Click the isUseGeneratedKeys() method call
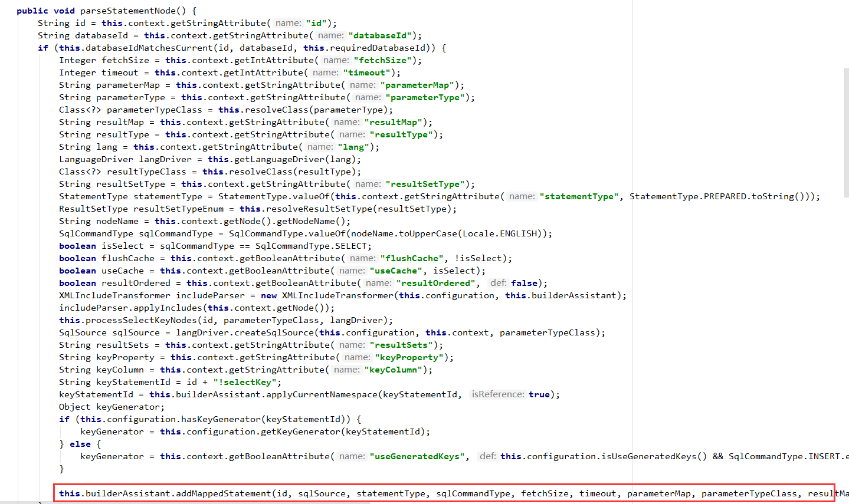The image size is (849, 504). 654,456
